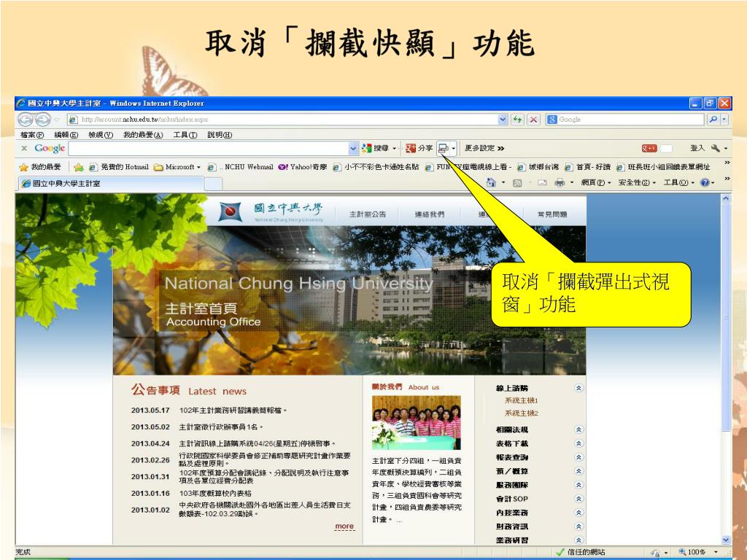Expand the address bar URL history dropdown
This screenshot has width=747, height=560.
click(x=503, y=120)
